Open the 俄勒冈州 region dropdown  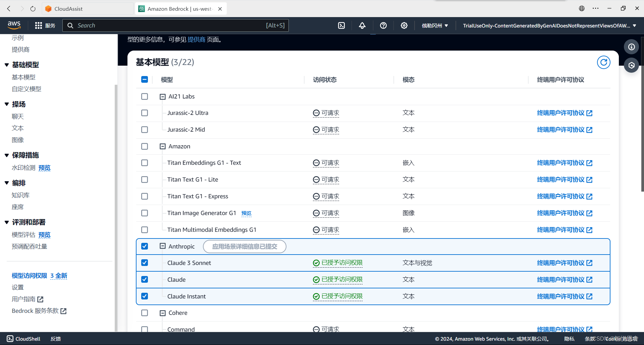click(435, 25)
